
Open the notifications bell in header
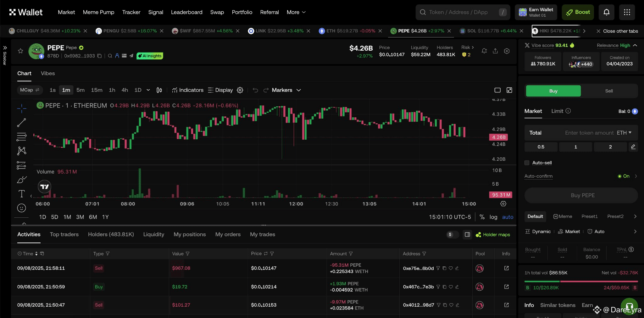pyautogui.click(x=607, y=12)
